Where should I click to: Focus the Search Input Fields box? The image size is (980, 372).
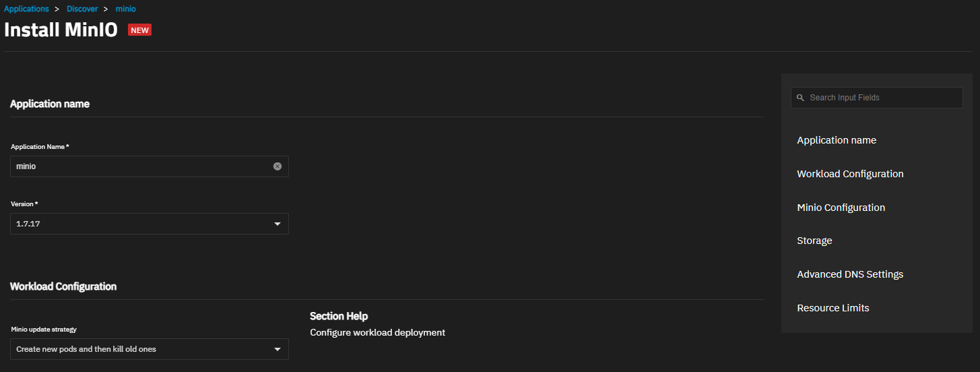876,98
